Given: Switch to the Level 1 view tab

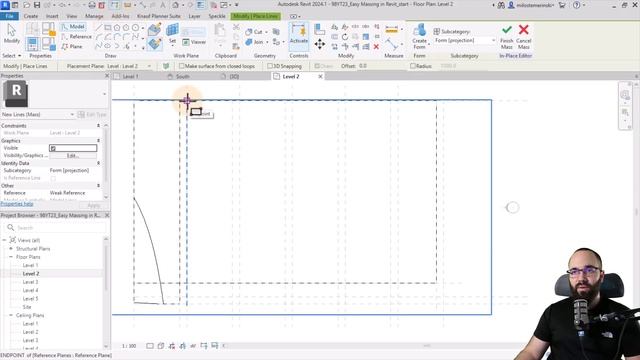Looking at the screenshot, I should tap(130, 76).
